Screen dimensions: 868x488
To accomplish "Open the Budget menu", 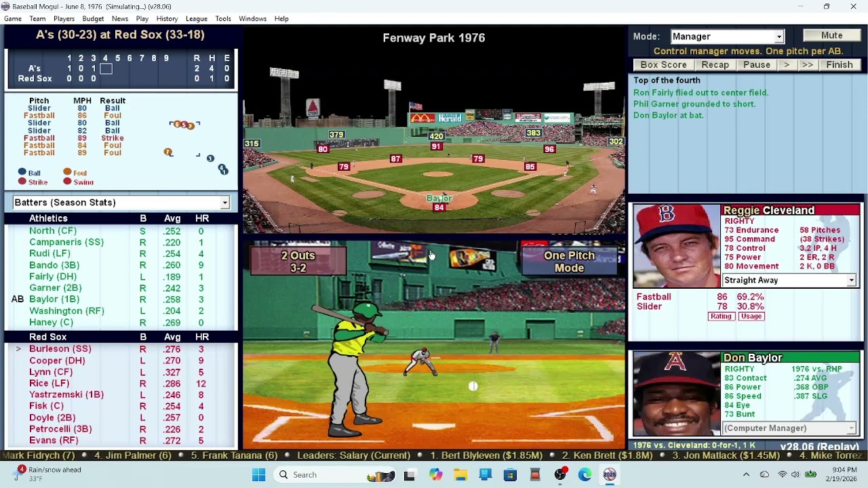I will tap(93, 19).
